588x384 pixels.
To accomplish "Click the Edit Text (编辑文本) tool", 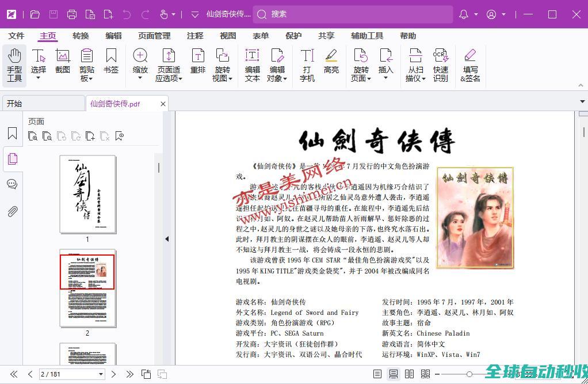I will 253,64.
